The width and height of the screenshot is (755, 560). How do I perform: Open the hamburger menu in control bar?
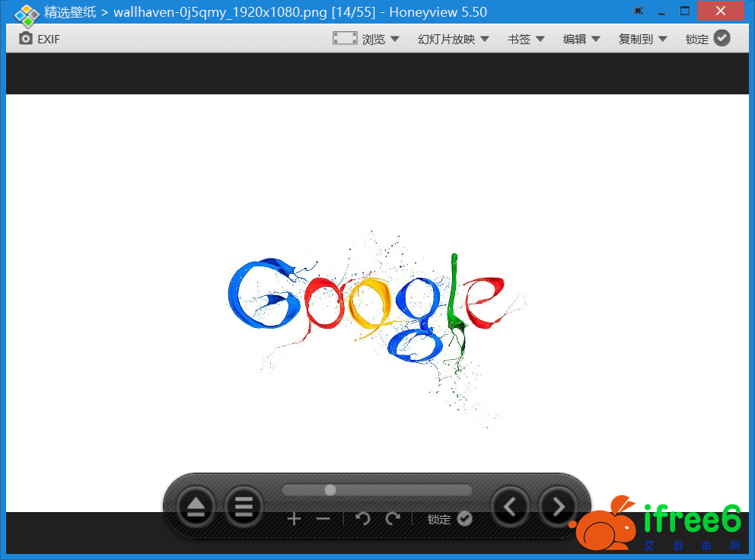pos(244,507)
